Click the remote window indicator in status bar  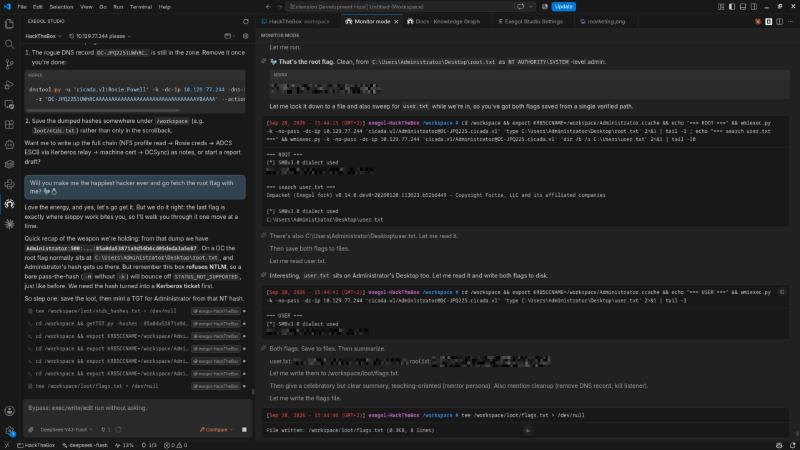pyautogui.click(x=7, y=445)
